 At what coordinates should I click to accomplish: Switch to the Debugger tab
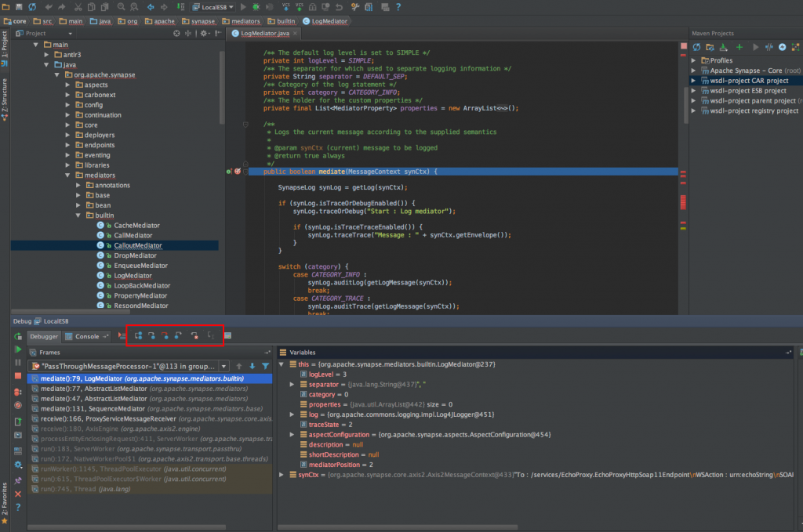(x=44, y=337)
